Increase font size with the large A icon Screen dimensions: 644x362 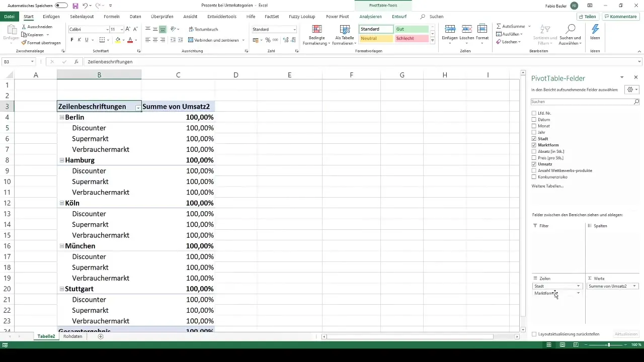pos(128,30)
